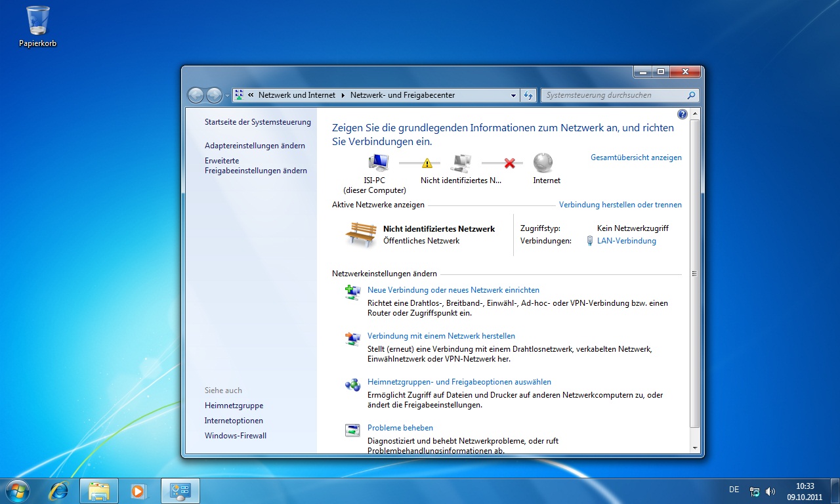This screenshot has width=840, height=504.
Task: Open the recent pages dropdown arrow
Action: pos(228,96)
